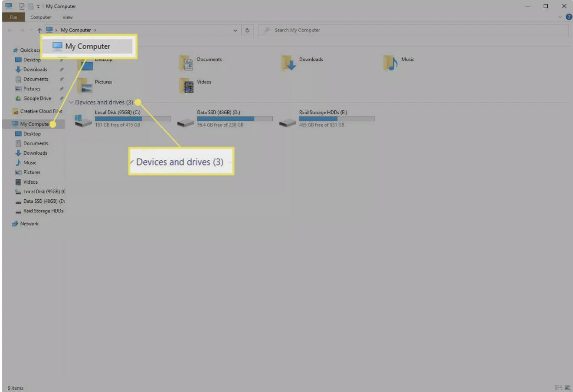Go up one level with up arrow
Screen dimensions: 573x392
tap(39, 30)
